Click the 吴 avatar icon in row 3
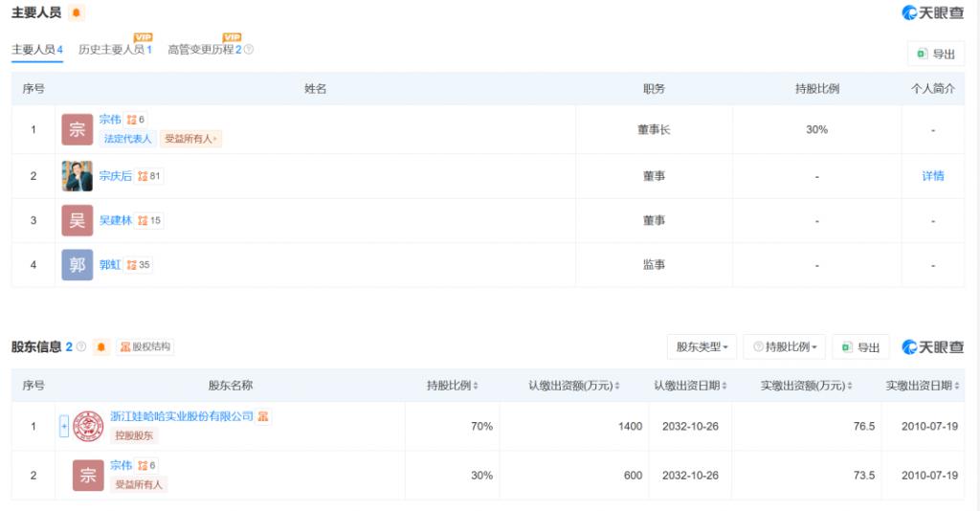This screenshot has height=511, width=980. click(78, 221)
